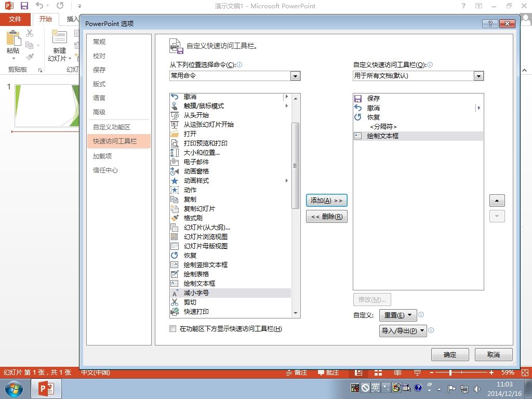The image size is (532, 399).
Task: Click the command list scroll down arrow
Action: pyautogui.click(x=295, y=313)
